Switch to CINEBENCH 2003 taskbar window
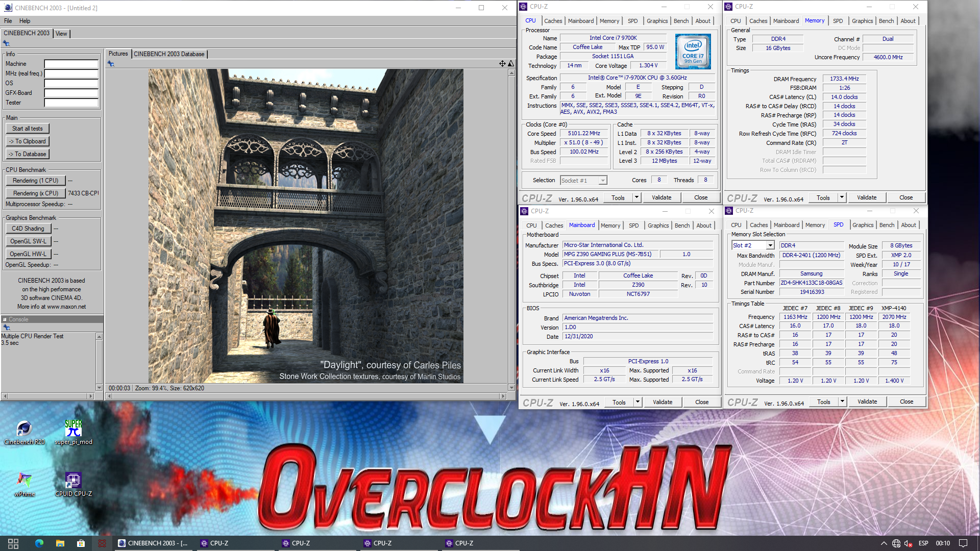 point(154,543)
